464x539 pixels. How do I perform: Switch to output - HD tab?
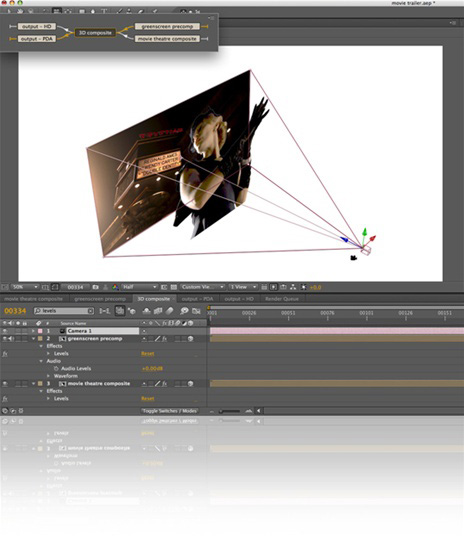[239, 299]
